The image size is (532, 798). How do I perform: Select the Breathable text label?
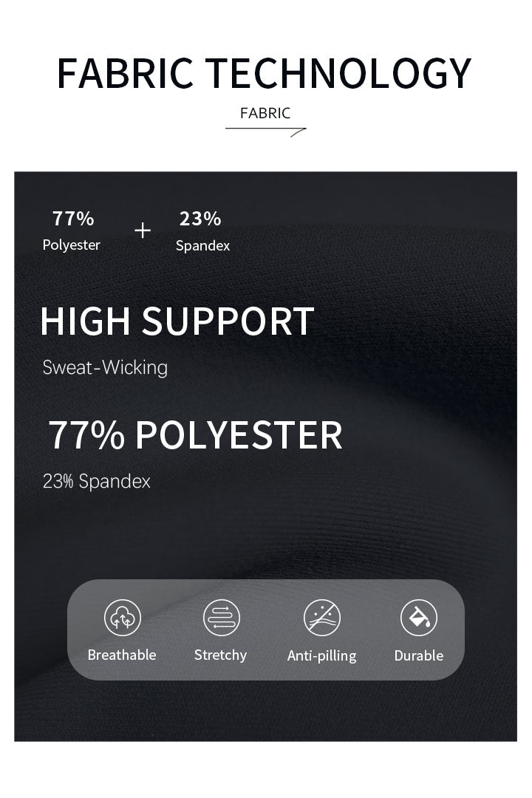coord(122,655)
